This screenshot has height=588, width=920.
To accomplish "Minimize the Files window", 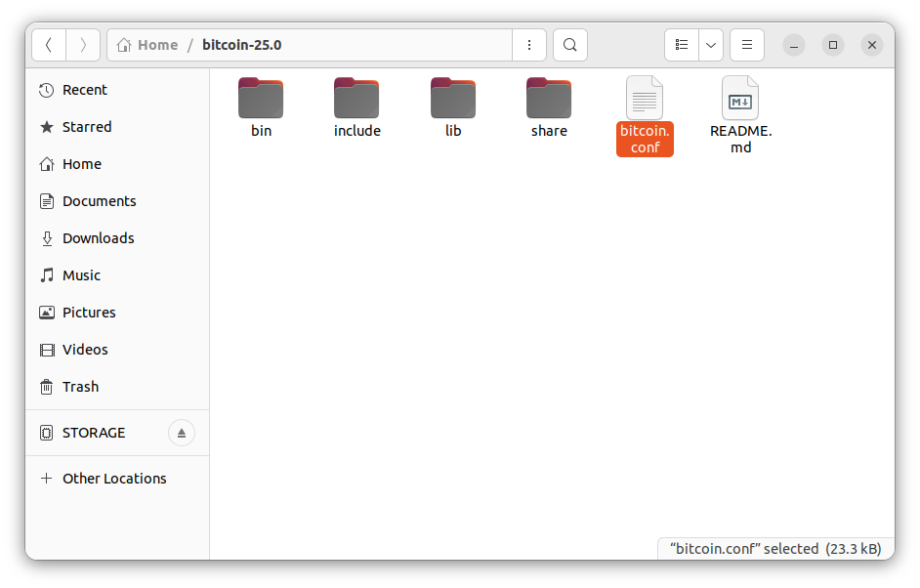I will 794,45.
